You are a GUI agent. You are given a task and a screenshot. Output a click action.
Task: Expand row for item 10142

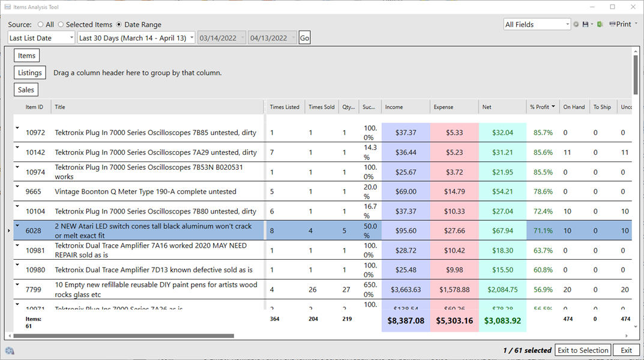[x=17, y=148]
